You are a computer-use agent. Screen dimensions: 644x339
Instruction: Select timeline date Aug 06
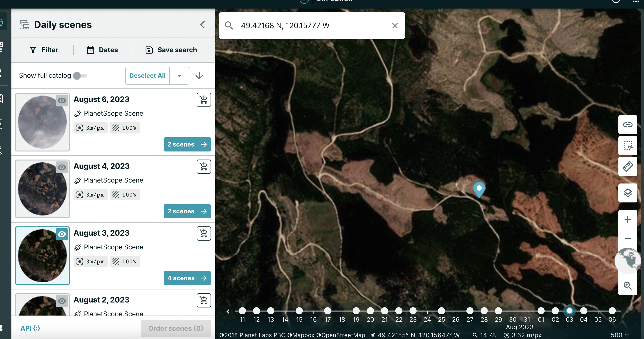[x=612, y=311]
